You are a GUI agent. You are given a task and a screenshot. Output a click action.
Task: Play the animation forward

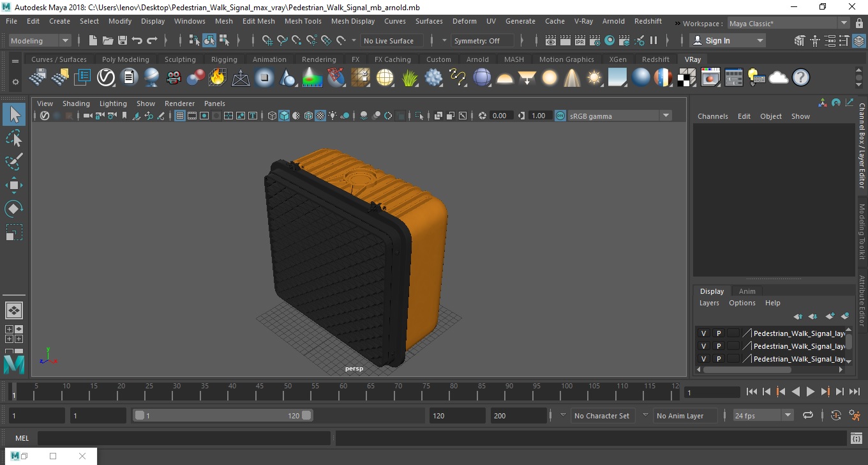pyautogui.click(x=810, y=392)
